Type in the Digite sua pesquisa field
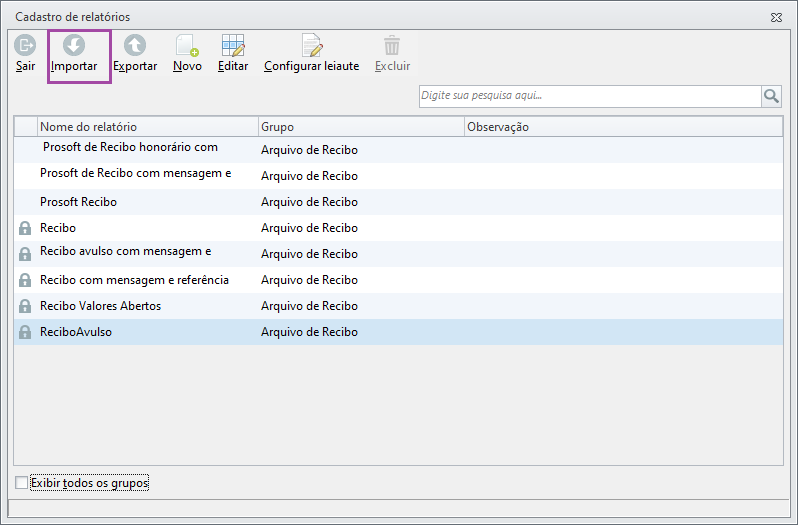The width and height of the screenshot is (798, 525). click(589, 96)
